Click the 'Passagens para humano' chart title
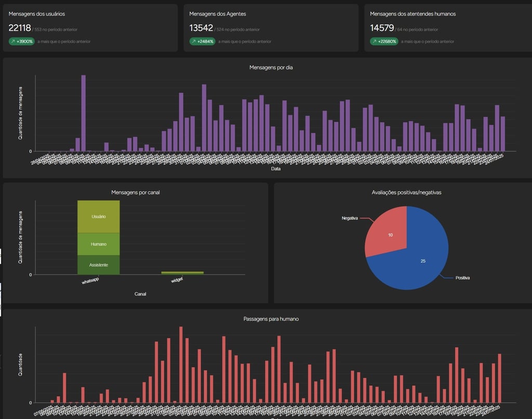The width and height of the screenshot is (532, 419). click(x=271, y=319)
